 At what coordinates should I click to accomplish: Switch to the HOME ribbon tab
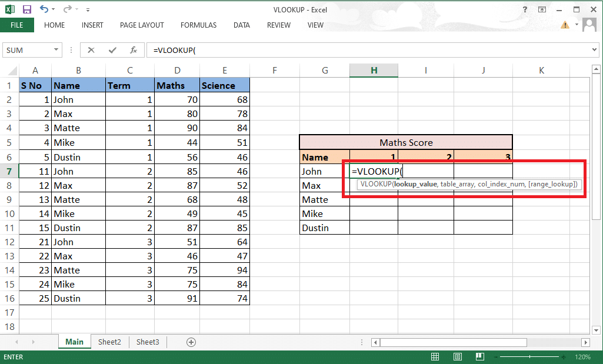[x=54, y=25]
